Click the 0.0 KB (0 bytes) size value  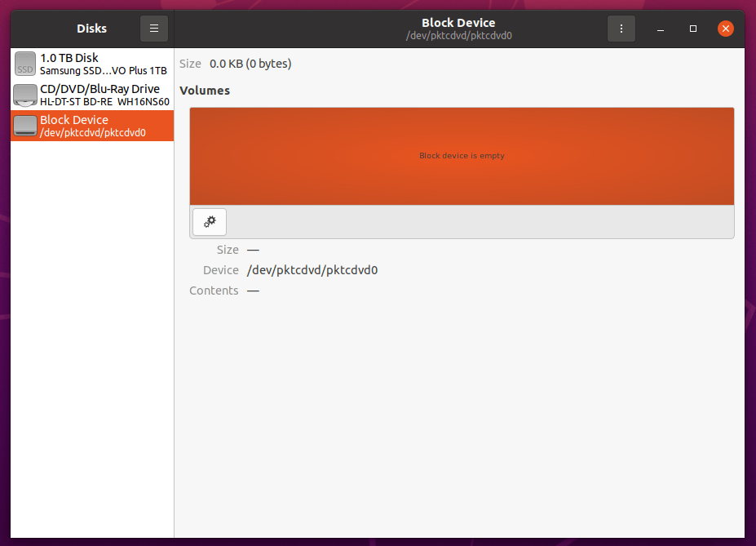point(250,64)
